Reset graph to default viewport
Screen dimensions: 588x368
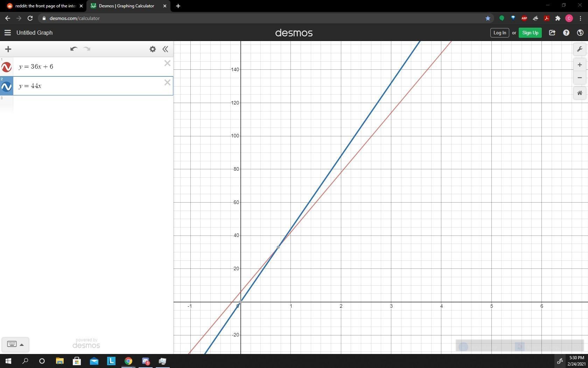coord(580,93)
